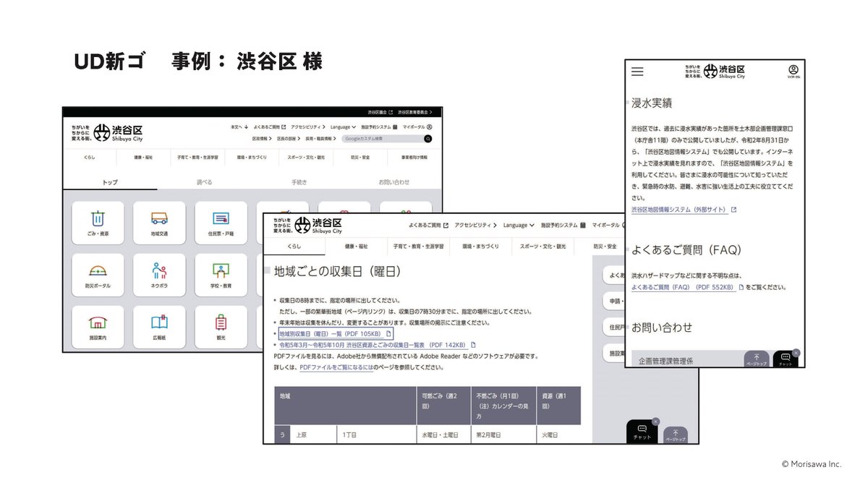Select the トップ tab on the homepage
868x488 pixels.
[110, 182]
